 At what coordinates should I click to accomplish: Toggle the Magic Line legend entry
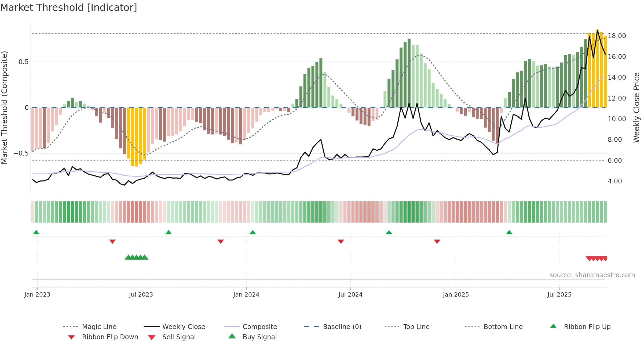point(90,327)
